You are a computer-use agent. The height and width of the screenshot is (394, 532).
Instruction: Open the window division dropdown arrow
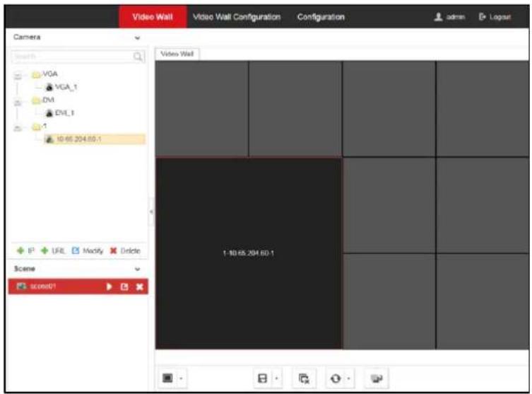pos(181,378)
